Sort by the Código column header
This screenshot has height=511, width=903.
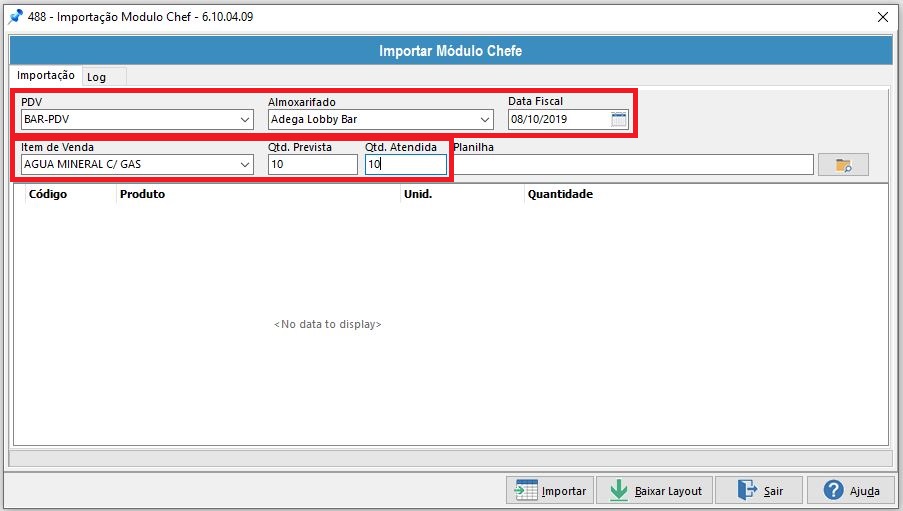click(x=71, y=194)
